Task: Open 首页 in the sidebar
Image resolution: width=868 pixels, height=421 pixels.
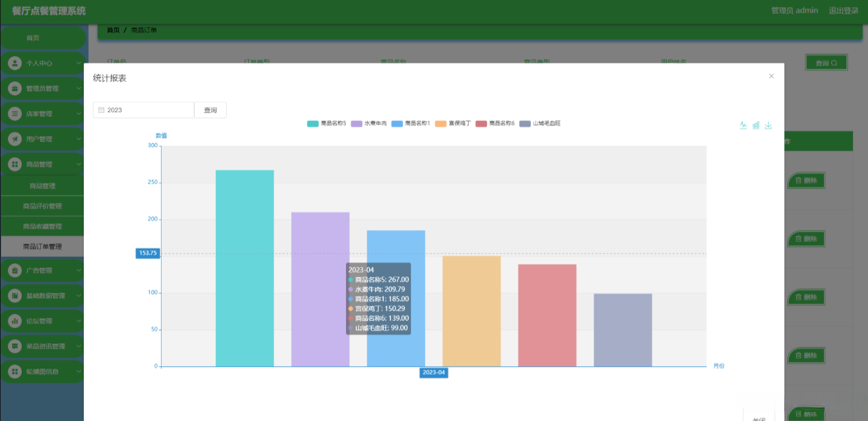Action: point(42,37)
